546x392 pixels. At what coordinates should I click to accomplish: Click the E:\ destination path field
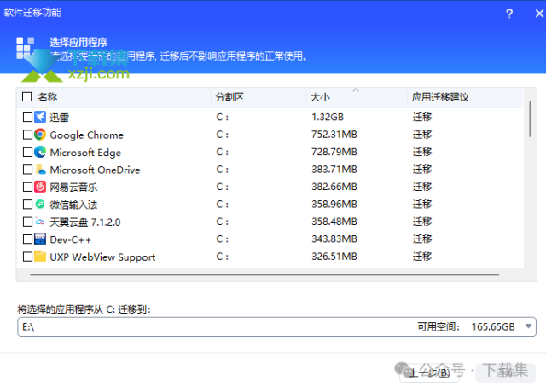[276, 326]
